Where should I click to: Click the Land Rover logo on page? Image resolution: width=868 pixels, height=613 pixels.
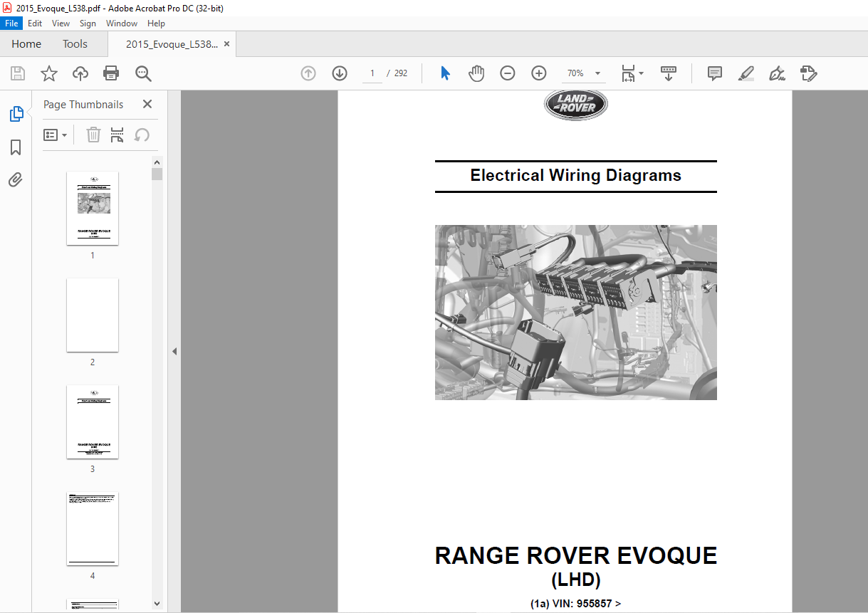(576, 105)
